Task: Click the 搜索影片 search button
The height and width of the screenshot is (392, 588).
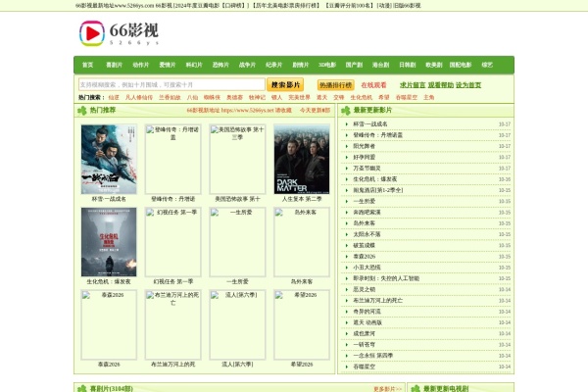Action: tap(285, 85)
